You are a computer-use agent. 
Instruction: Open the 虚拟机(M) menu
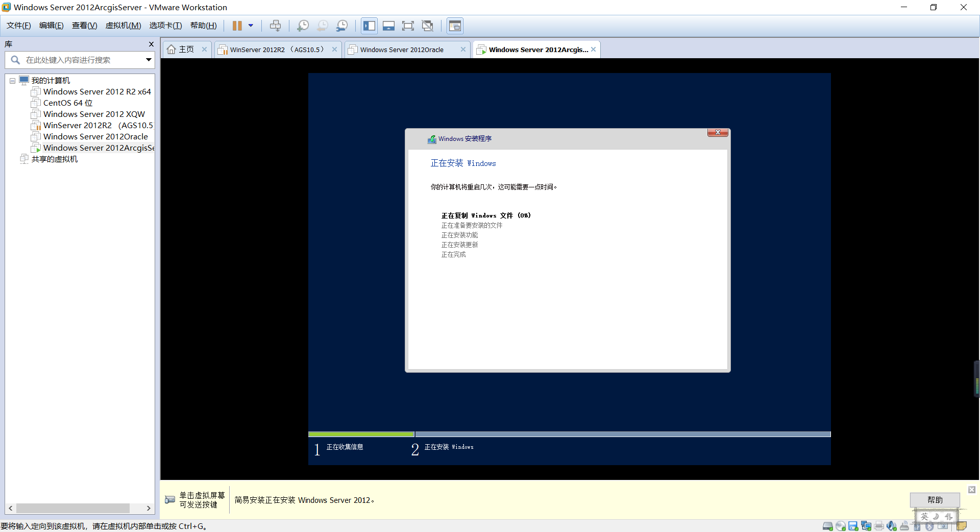click(124, 26)
